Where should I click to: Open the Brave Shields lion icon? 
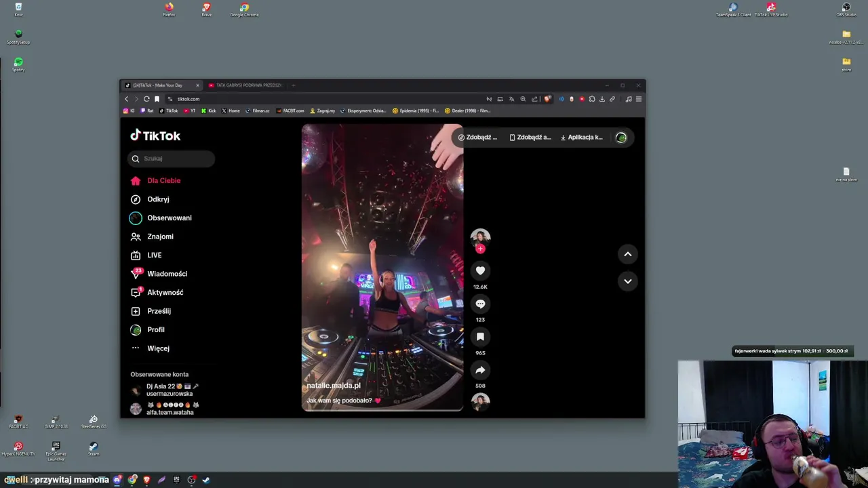click(548, 99)
